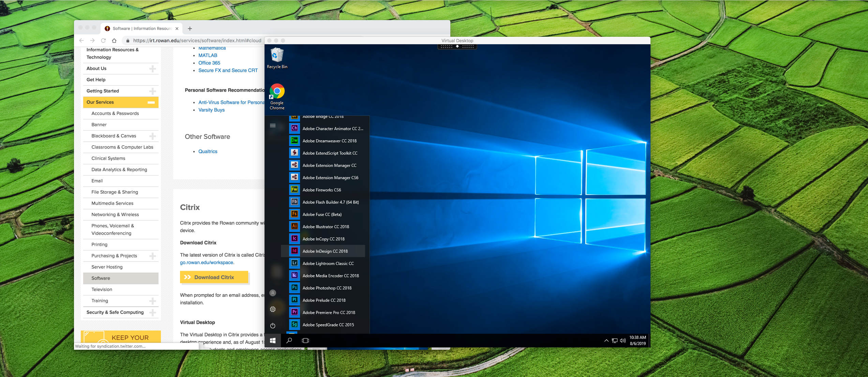Launch Adobe Fireworks CS6 icon
The image size is (868, 377).
294,190
